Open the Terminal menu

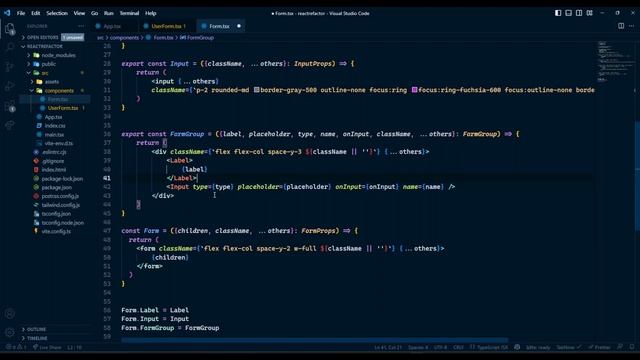[129, 13]
